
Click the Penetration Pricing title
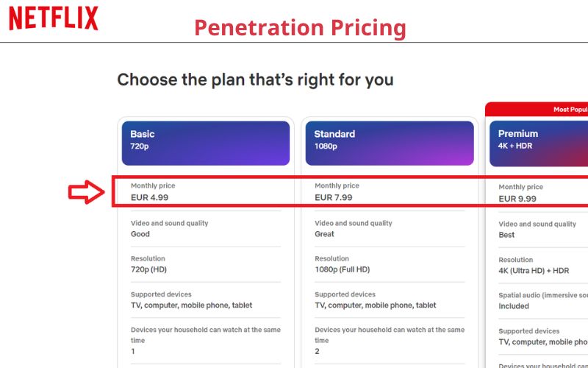click(300, 27)
